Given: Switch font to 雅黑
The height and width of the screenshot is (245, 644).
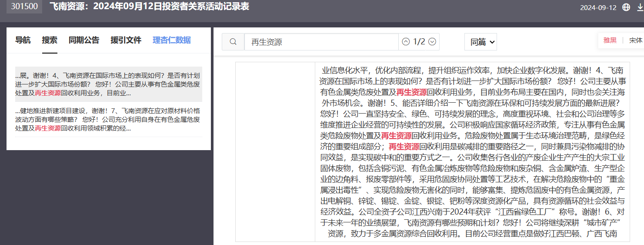Looking at the screenshot, I should click(610, 40).
